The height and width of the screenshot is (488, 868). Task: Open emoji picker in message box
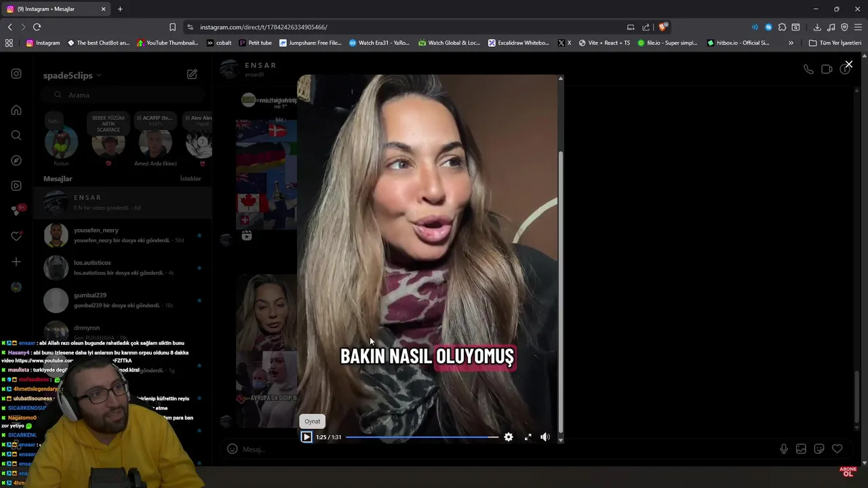(x=232, y=449)
